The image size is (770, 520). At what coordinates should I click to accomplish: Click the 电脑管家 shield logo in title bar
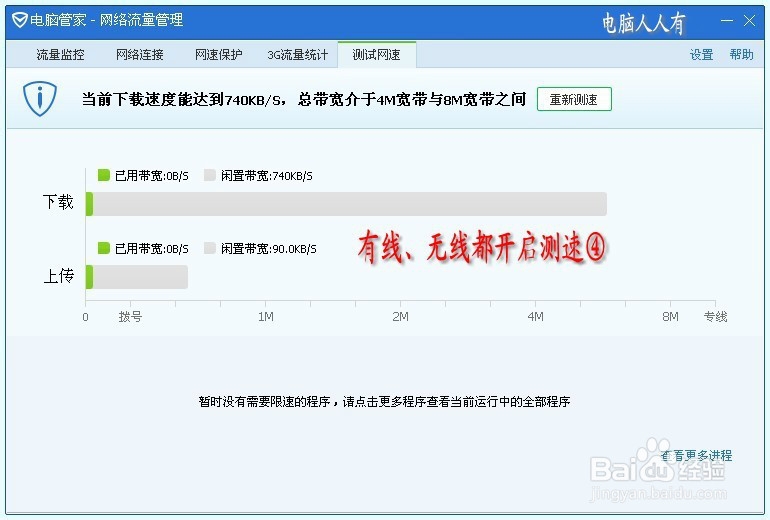coord(19,20)
